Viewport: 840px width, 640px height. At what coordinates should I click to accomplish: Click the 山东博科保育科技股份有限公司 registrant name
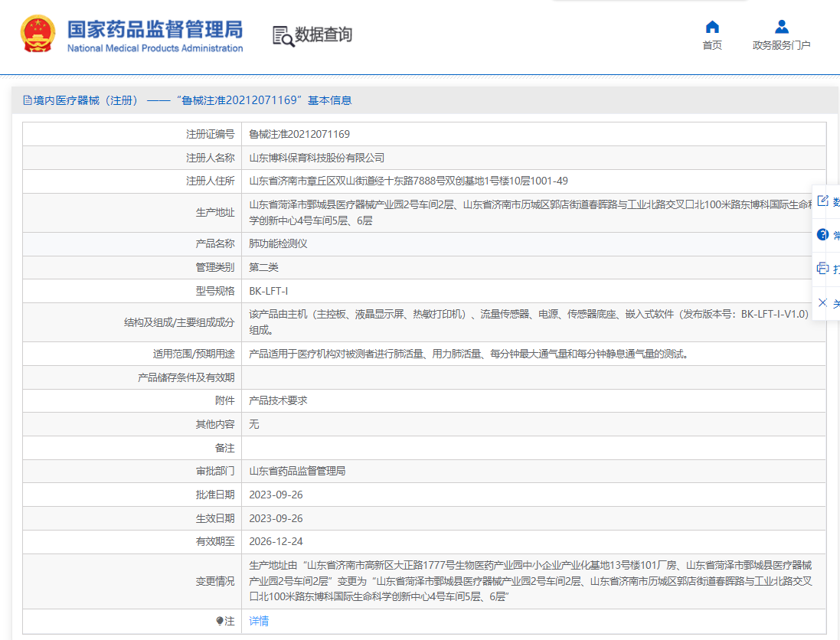click(x=316, y=158)
